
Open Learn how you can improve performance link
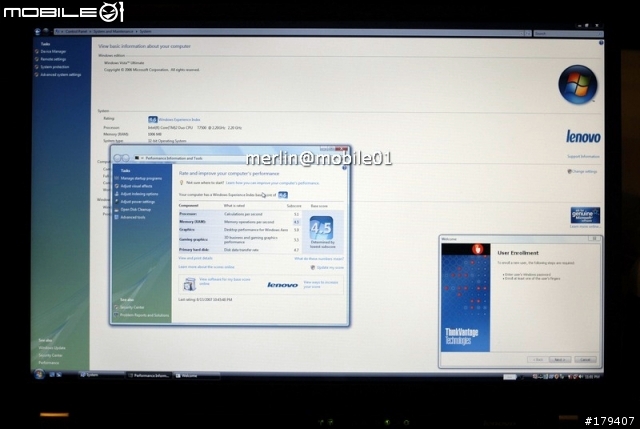pyautogui.click(x=272, y=183)
